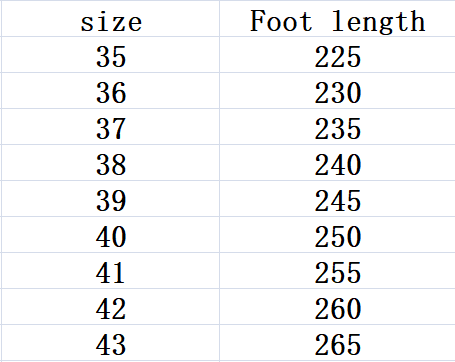
Task: Select the 'Foot length' header cell
Action: pyautogui.click(x=337, y=19)
